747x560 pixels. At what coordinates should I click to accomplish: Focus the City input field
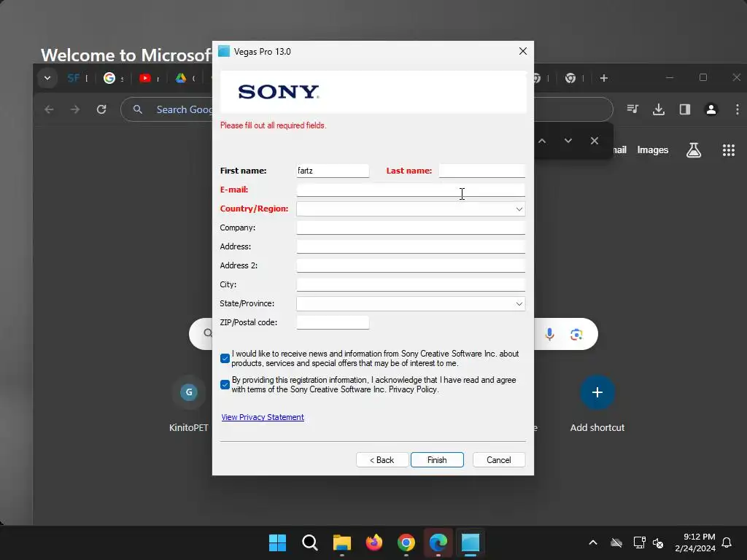pyautogui.click(x=411, y=284)
